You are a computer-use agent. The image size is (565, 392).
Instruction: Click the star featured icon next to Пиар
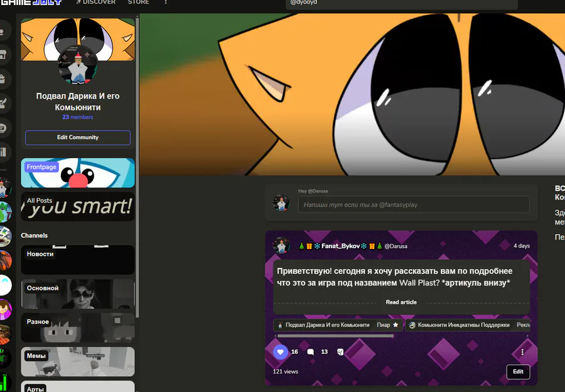pyautogui.click(x=395, y=325)
